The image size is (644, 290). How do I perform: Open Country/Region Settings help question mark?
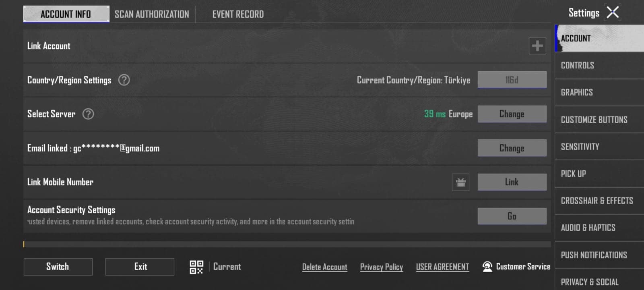click(124, 80)
